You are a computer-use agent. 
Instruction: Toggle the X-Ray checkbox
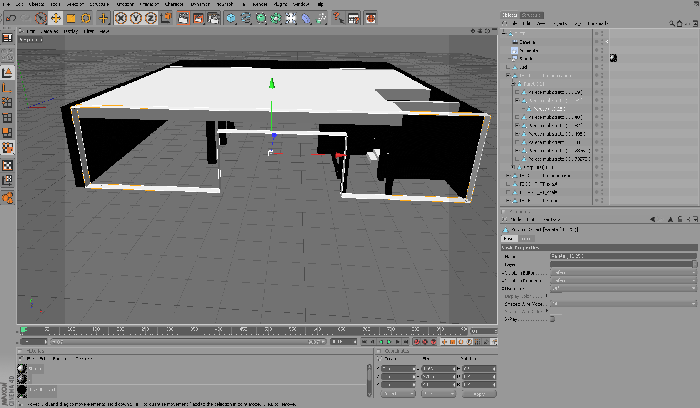pos(552,319)
